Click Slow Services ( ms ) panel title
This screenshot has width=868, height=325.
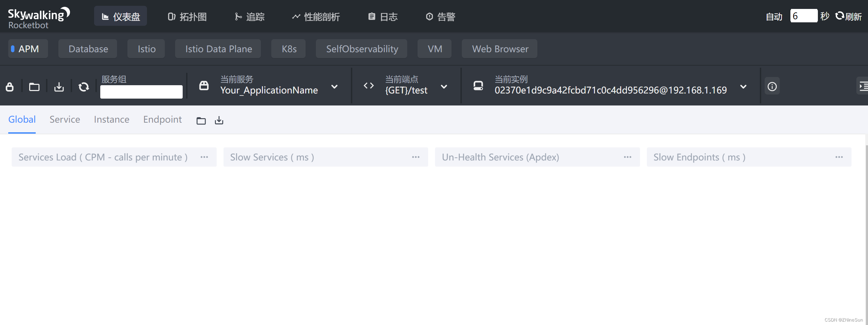(272, 157)
